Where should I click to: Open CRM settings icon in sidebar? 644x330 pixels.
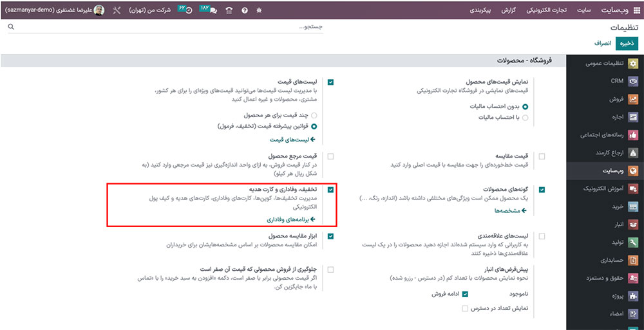tap(634, 81)
